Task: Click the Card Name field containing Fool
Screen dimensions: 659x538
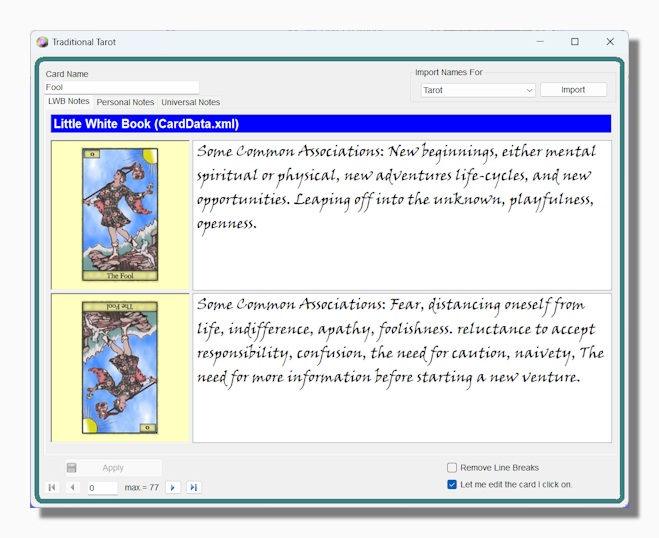Action: [x=122, y=87]
